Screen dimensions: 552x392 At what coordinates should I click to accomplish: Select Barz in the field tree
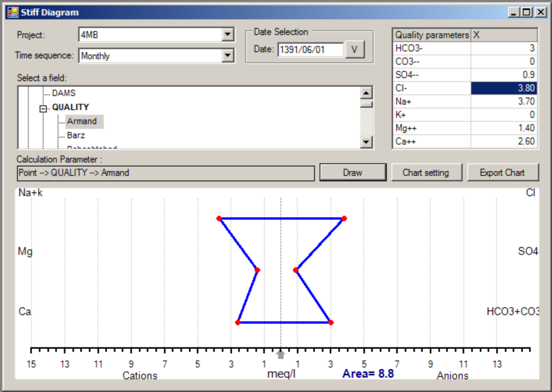pyautogui.click(x=76, y=135)
